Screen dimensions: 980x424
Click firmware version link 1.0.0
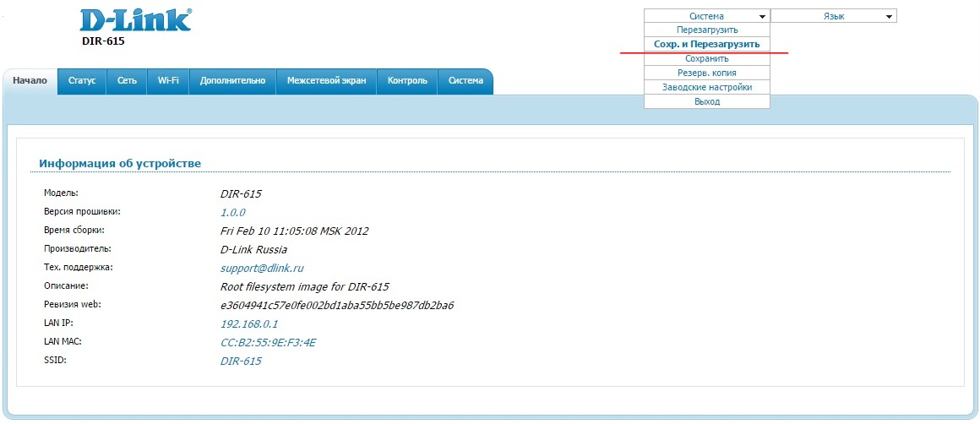(233, 212)
